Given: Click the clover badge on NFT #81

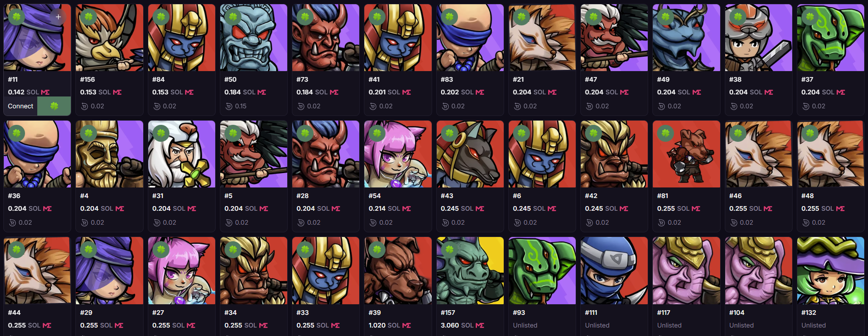Looking at the screenshot, I should pyautogui.click(x=666, y=133).
